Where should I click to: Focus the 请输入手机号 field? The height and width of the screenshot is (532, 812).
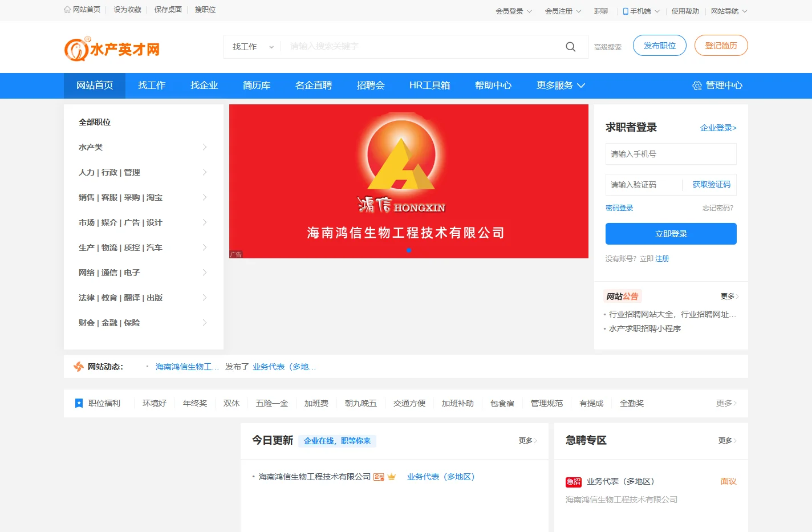coord(671,154)
